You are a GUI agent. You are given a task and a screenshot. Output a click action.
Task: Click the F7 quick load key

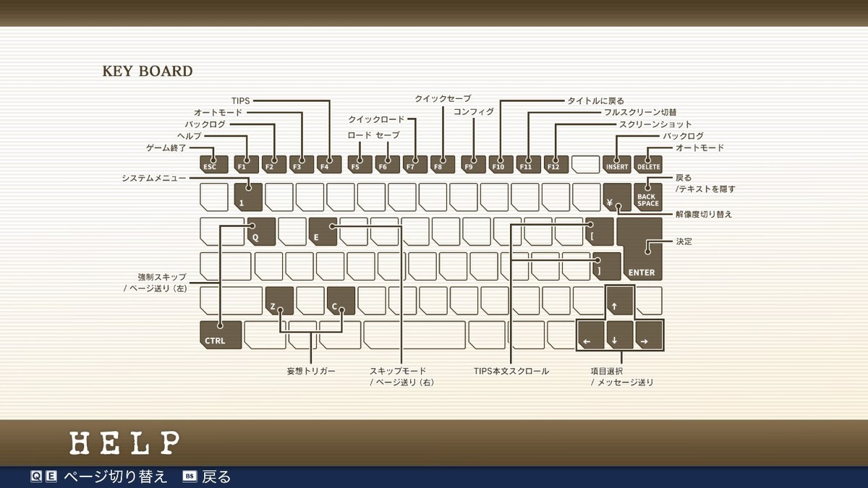(415, 164)
